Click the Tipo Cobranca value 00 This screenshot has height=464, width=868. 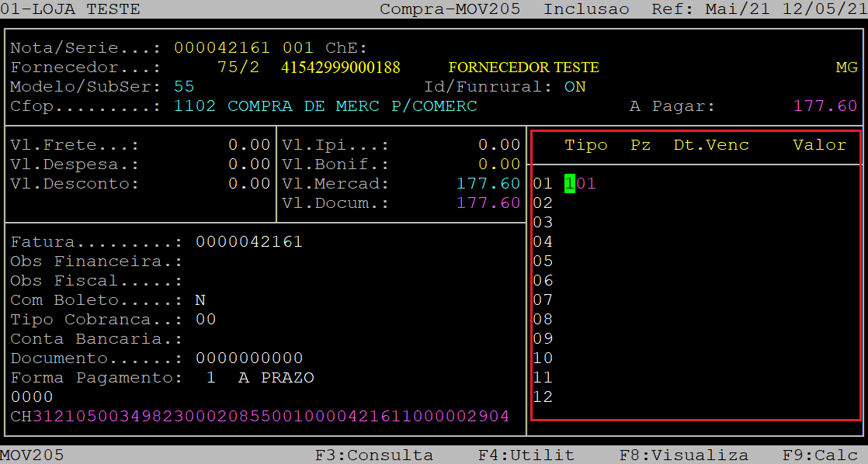point(206,320)
